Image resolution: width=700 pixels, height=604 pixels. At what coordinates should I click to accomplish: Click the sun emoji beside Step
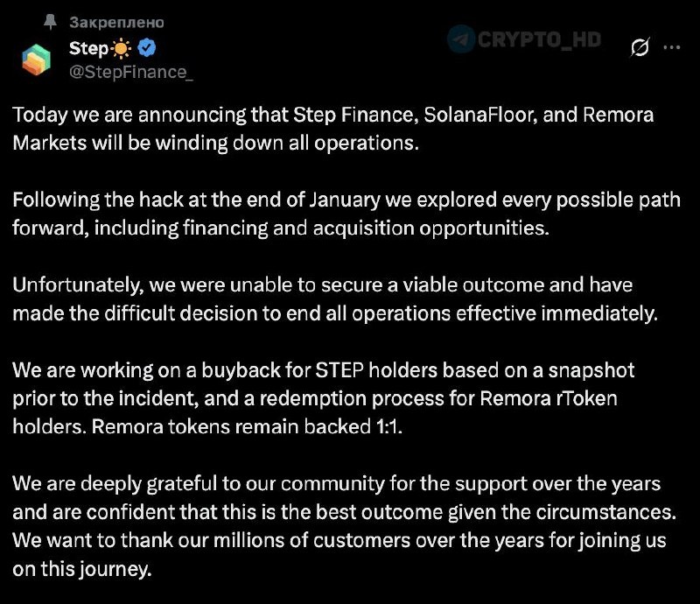pos(121,48)
